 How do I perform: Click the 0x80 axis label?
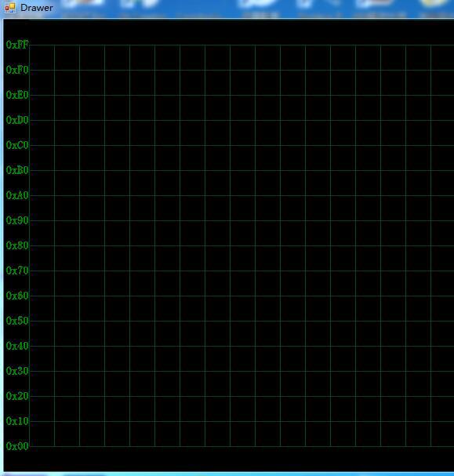click(x=17, y=245)
